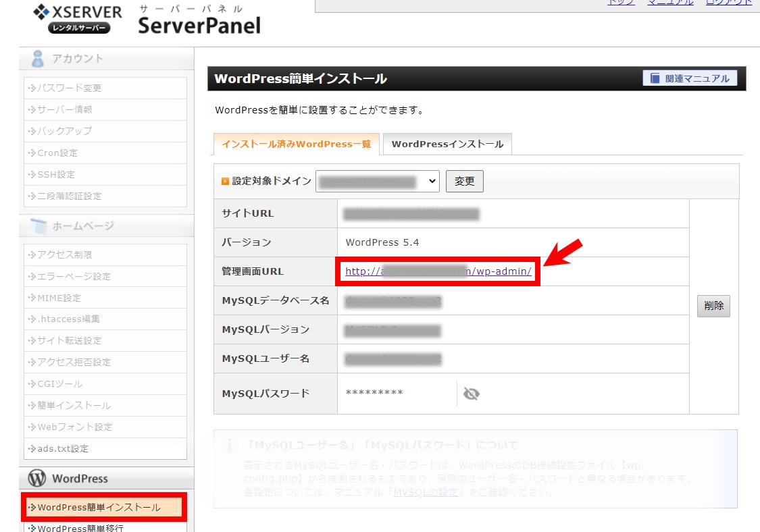Open Cron設定 from sidebar
Screen dimensions: 760x532
[57, 153]
